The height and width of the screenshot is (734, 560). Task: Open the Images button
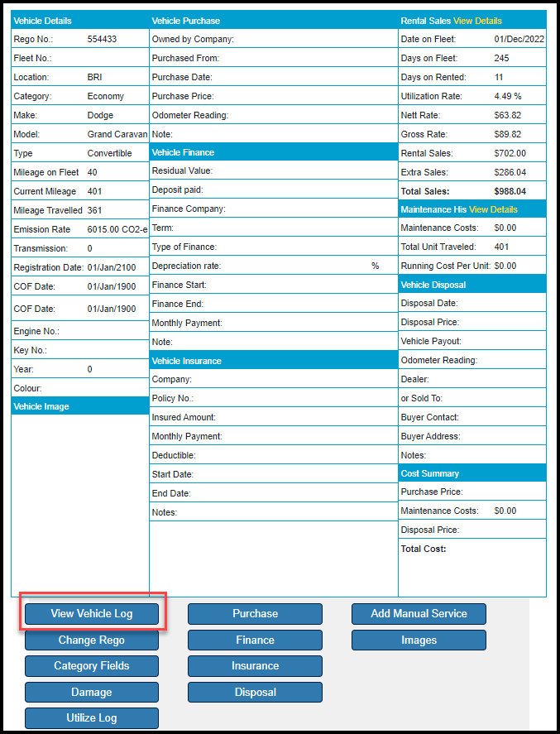point(419,640)
